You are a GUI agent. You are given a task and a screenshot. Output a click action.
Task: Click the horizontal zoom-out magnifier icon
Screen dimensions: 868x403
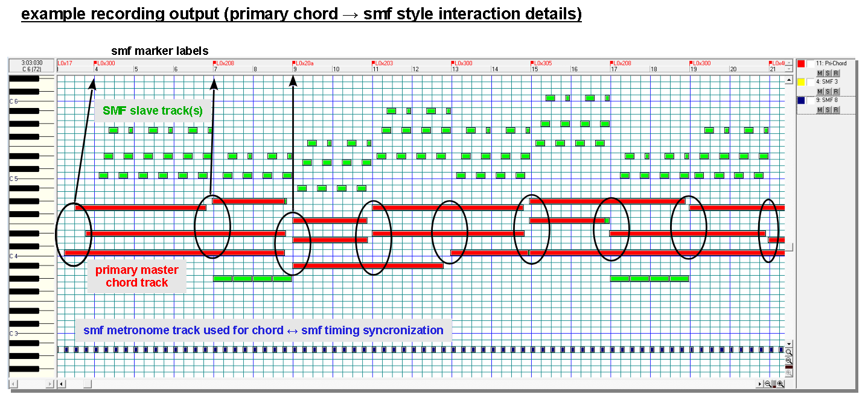click(768, 384)
